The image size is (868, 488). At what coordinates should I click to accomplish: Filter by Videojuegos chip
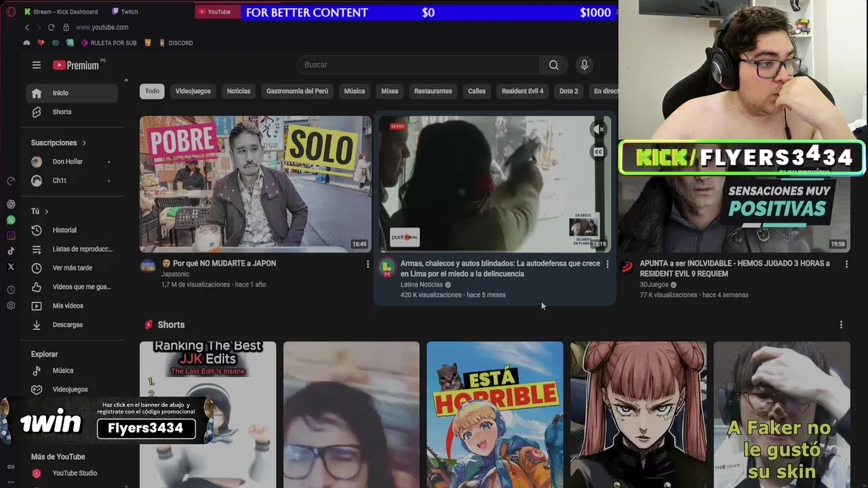193,91
